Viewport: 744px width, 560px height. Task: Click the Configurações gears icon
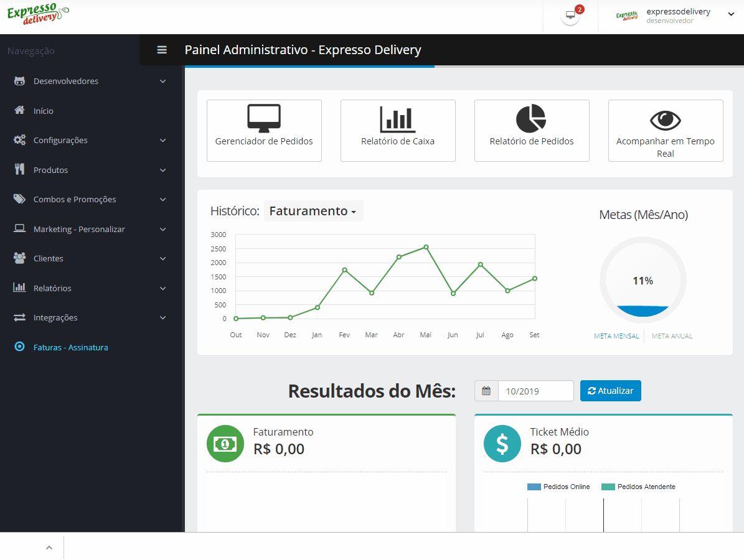pyautogui.click(x=19, y=140)
